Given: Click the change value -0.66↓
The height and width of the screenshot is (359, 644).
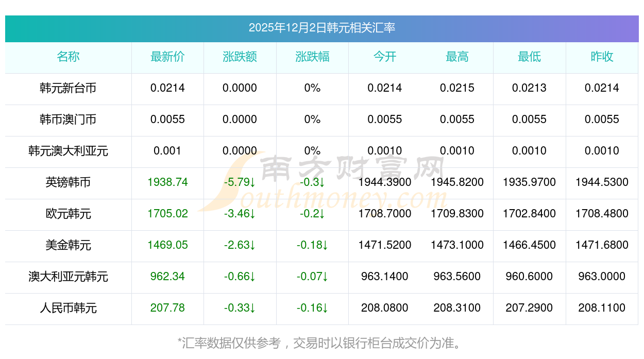Looking at the screenshot, I should tap(240, 277).
